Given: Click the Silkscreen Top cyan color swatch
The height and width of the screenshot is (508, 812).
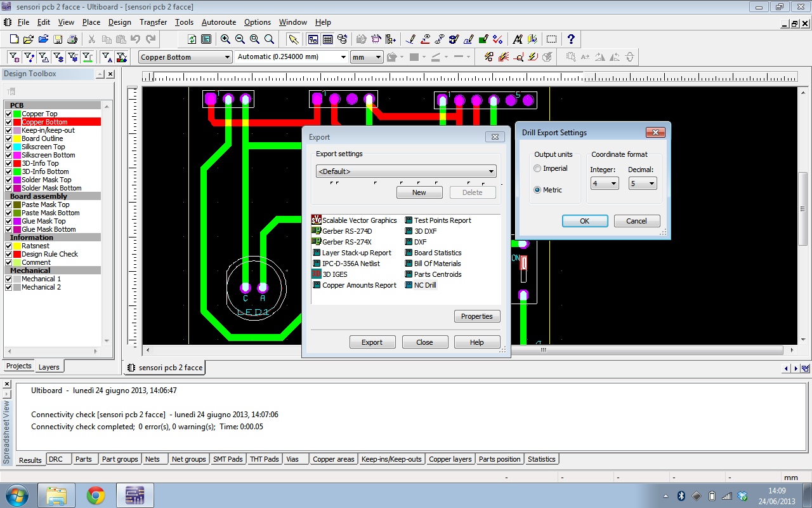Looking at the screenshot, I should click(17, 147).
